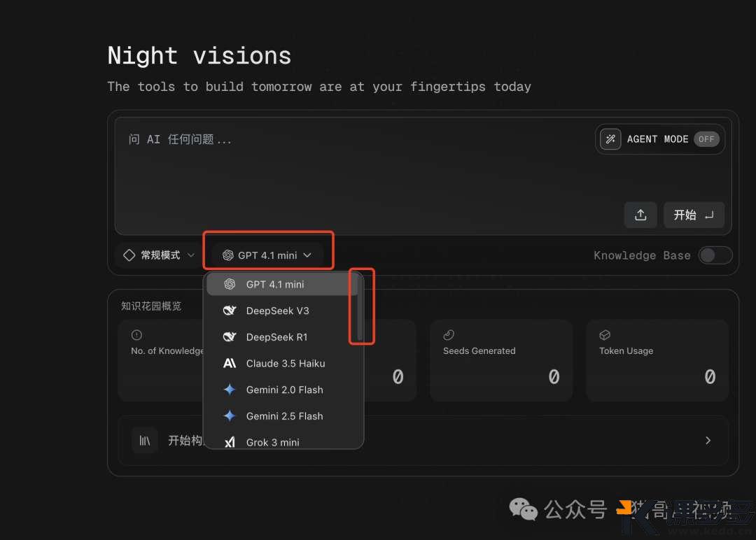
Task: Select GPT 4.1 mini from the model list
Action: 281,284
